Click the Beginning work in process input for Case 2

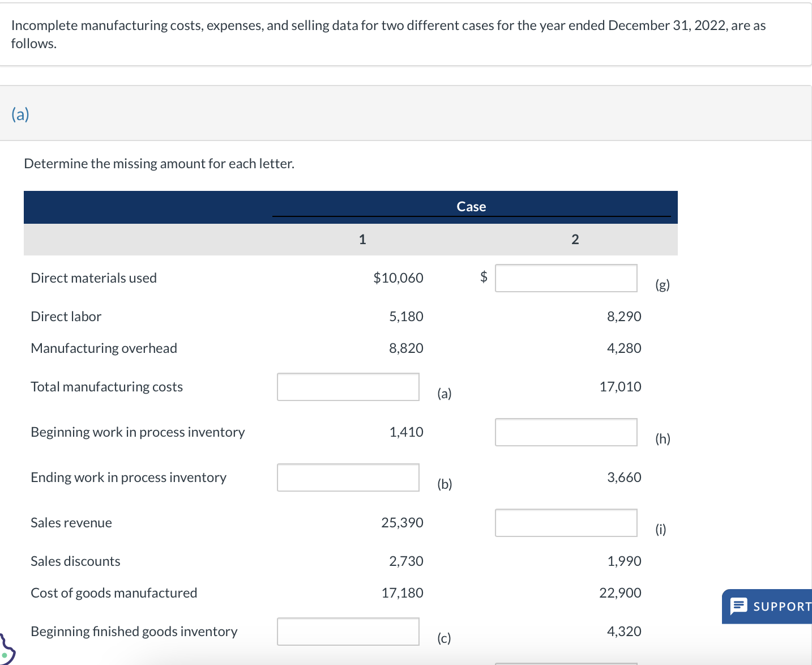[566, 432]
